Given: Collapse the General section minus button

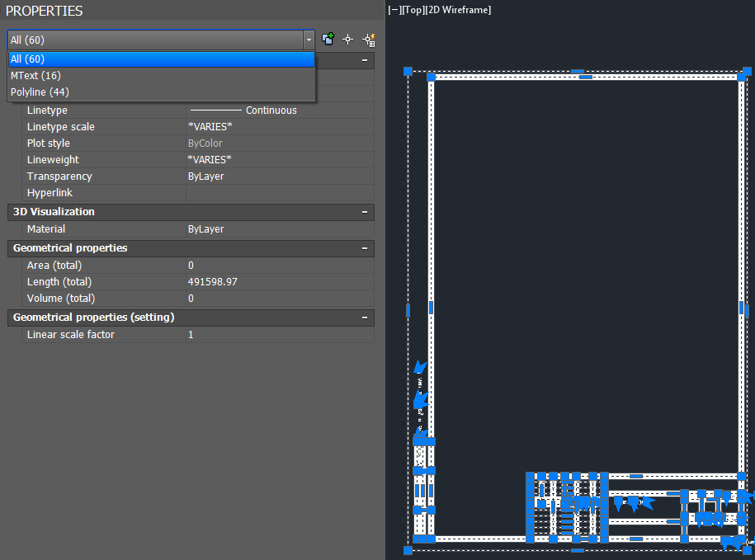Looking at the screenshot, I should click(365, 60).
